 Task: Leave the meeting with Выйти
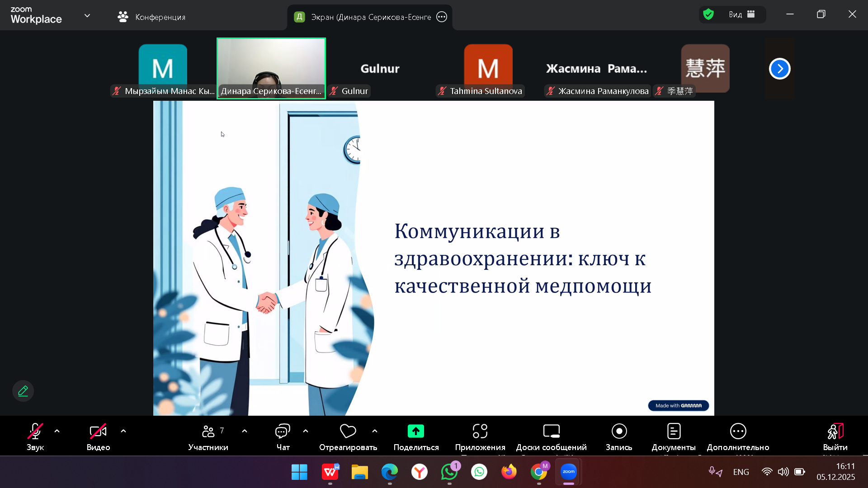[x=835, y=432]
